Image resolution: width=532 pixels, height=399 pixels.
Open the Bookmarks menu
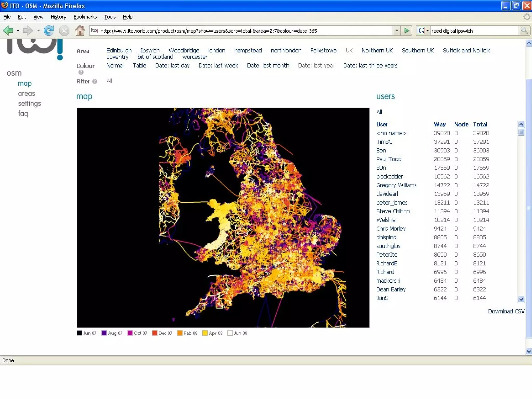[x=85, y=17]
